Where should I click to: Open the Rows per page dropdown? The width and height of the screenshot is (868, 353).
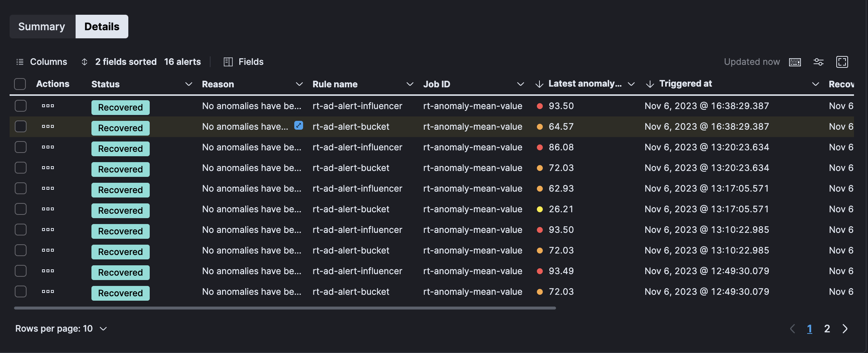coord(61,329)
